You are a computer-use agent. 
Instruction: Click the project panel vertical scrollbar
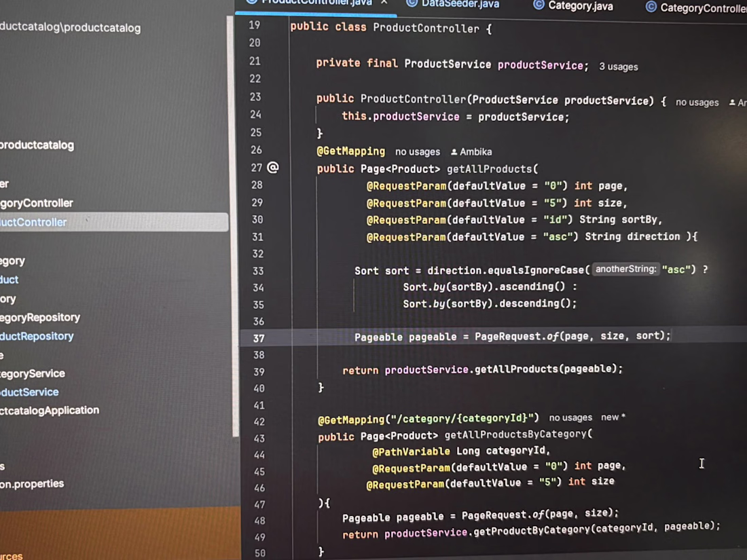coord(234,226)
